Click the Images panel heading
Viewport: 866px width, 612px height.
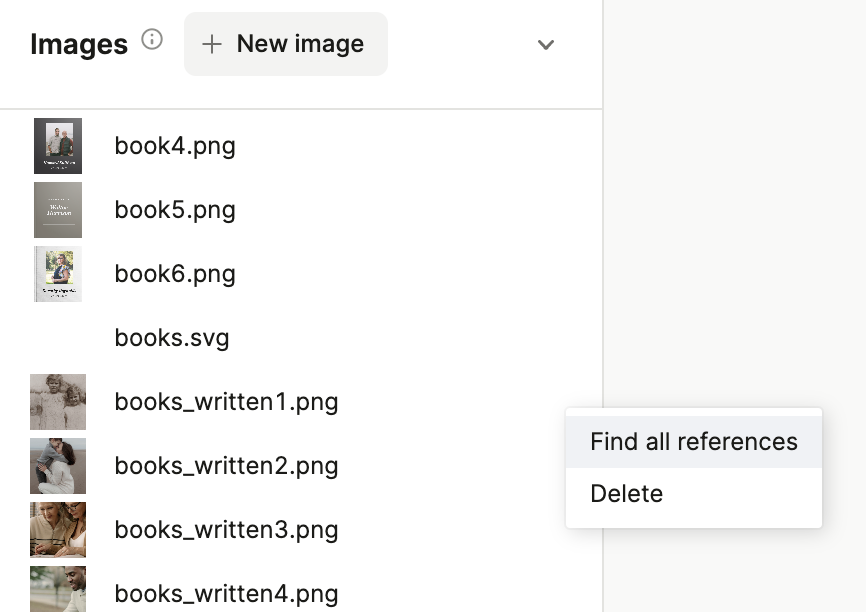coord(79,44)
